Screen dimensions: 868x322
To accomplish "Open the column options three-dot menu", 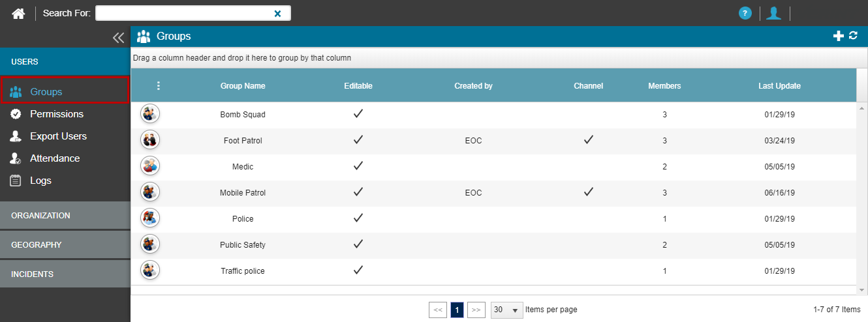I will 158,85.
